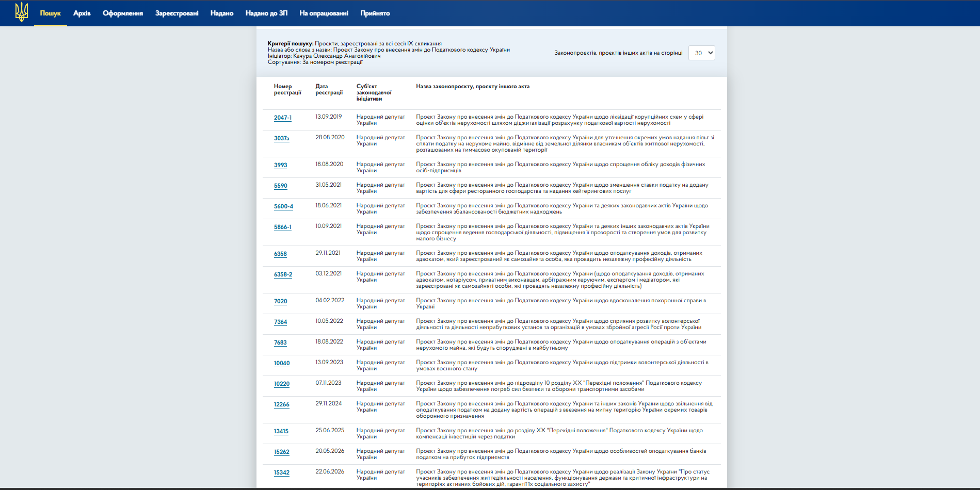Open draft law 5590
This screenshot has height=490, width=980.
tap(281, 186)
